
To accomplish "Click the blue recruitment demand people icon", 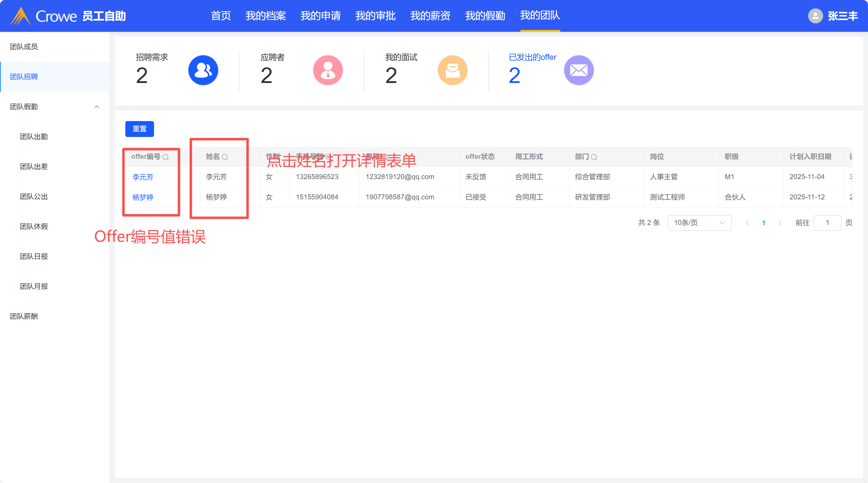I will [x=203, y=70].
